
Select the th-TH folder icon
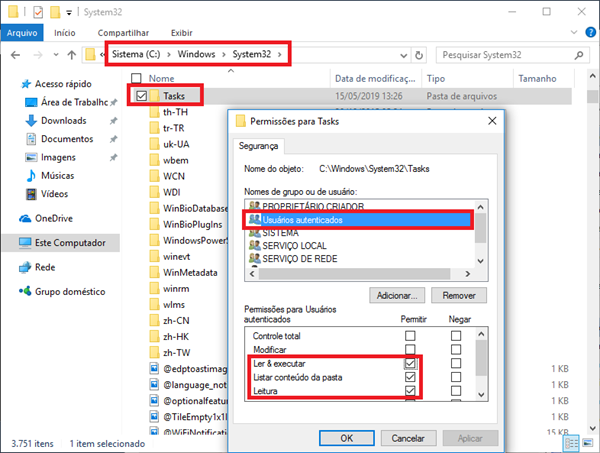(155, 112)
